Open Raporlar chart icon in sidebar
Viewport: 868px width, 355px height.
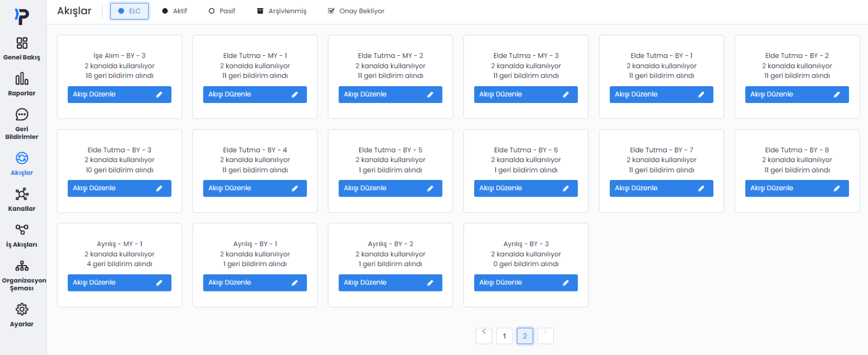[x=22, y=79]
